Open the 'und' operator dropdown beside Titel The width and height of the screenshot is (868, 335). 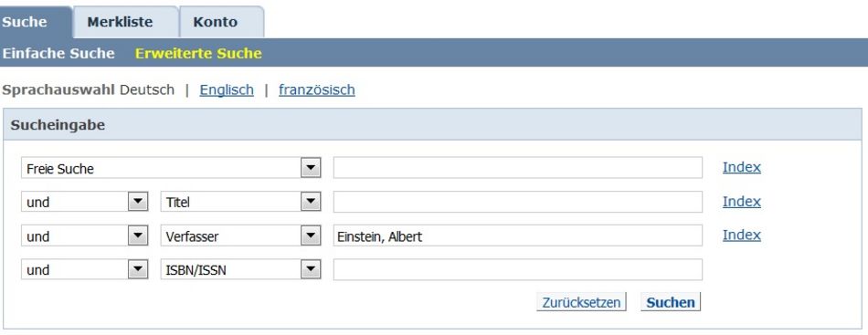click(138, 202)
